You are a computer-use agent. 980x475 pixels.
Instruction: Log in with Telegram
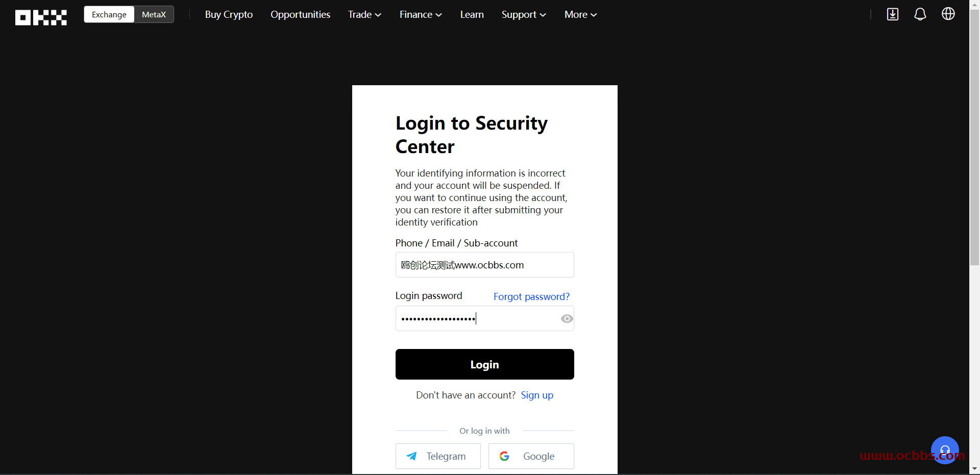coord(438,456)
